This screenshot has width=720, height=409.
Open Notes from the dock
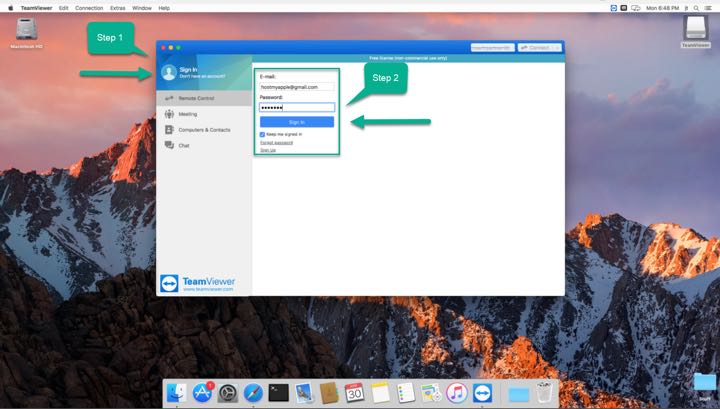(x=380, y=393)
